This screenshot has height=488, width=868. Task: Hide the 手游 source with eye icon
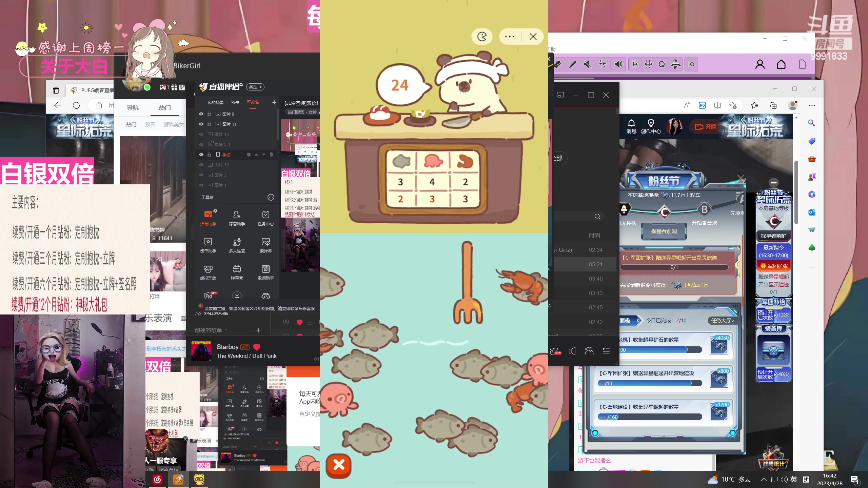(201, 155)
